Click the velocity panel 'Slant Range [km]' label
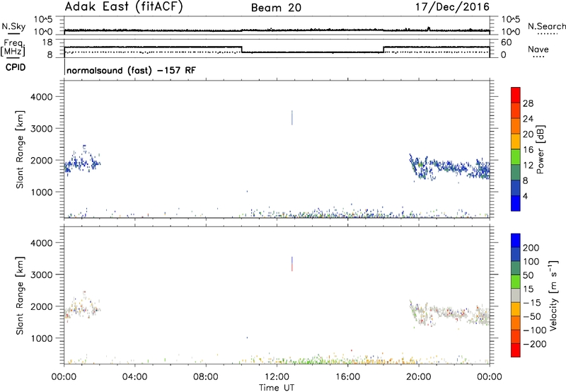566x392 pixels. 20,296
